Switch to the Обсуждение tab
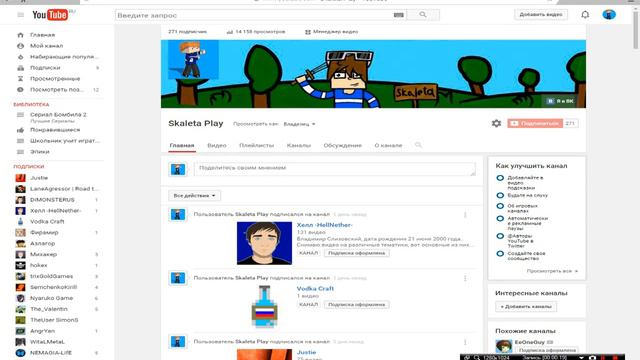The width and height of the screenshot is (640, 360). tap(342, 145)
